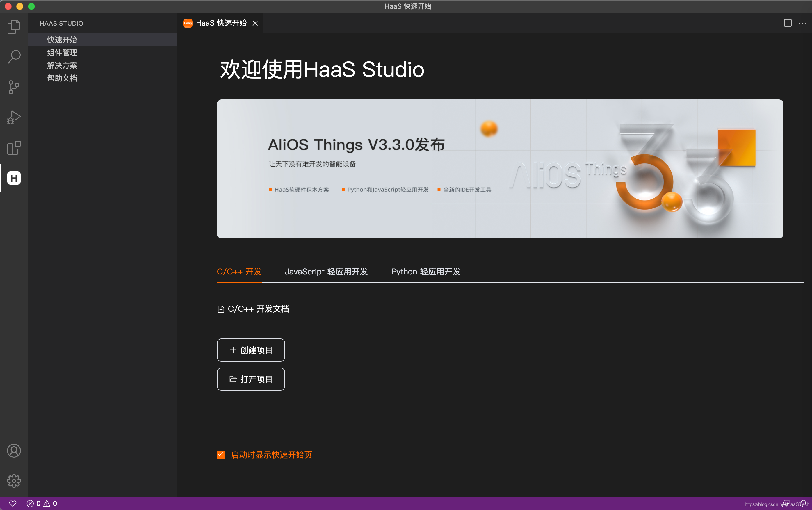Image resolution: width=812 pixels, height=510 pixels.
Task: Open the editor more actions ... menu
Action: click(x=802, y=23)
